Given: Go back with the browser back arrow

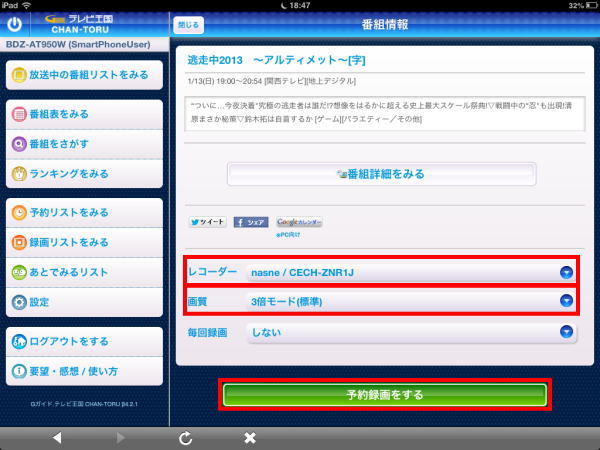Looking at the screenshot, I should 57,438.
